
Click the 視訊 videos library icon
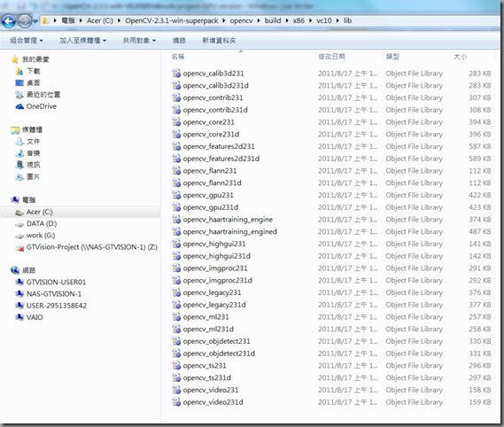click(19, 165)
